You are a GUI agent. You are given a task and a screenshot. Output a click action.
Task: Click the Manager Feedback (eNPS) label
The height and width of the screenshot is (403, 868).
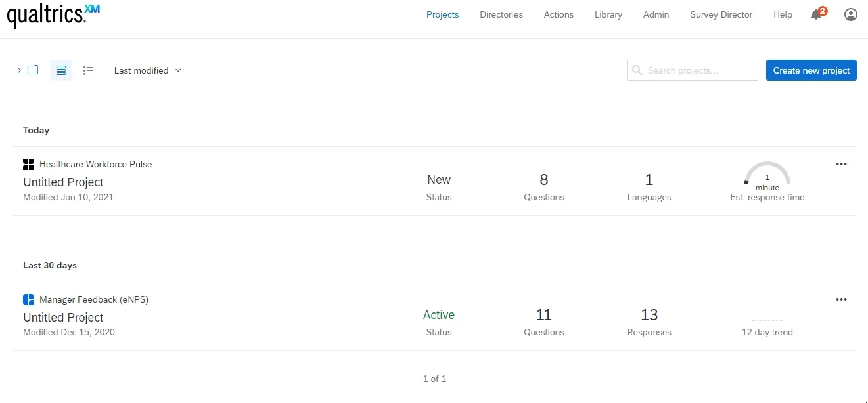click(94, 299)
